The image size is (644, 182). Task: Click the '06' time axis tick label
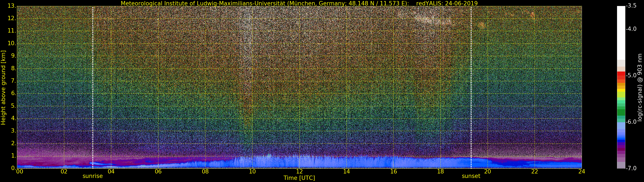coord(158,172)
